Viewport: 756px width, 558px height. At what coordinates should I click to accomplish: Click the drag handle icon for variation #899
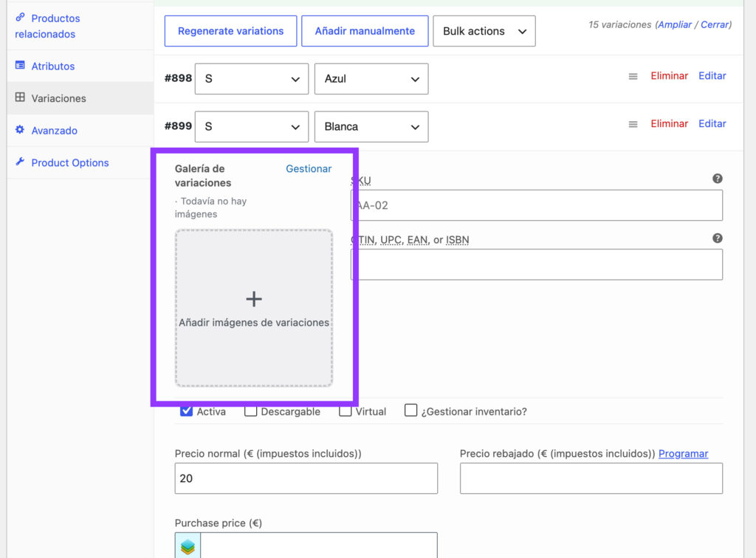click(x=633, y=124)
